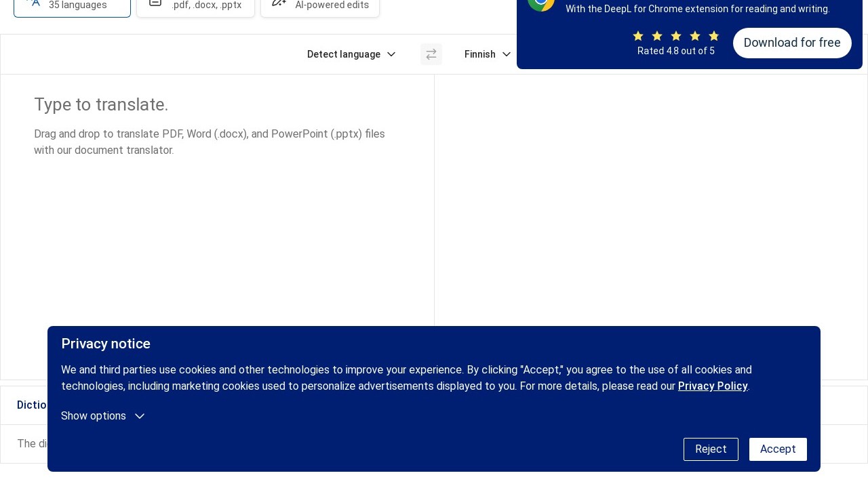Click the chevron arrow next to Show options
This screenshot has height=488, width=868.
click(x=140, y=416)
